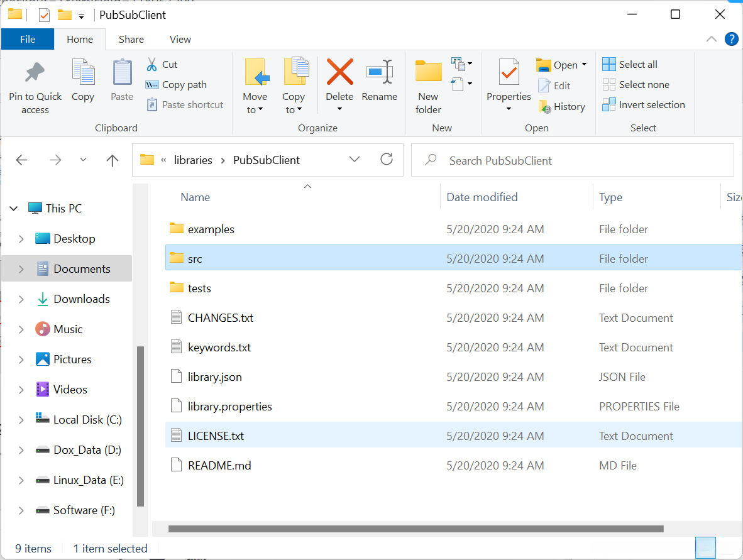This screenshot has height=560, width=743.
Task: Click the navigation pane vertical scrollbar
Action: [140, 426]
